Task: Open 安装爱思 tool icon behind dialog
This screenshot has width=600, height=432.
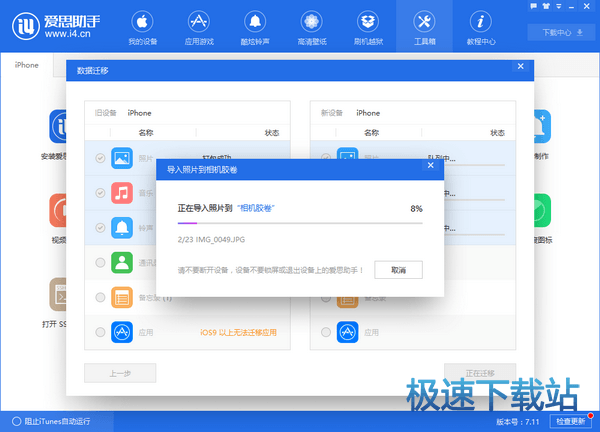Action: (57, 127)
